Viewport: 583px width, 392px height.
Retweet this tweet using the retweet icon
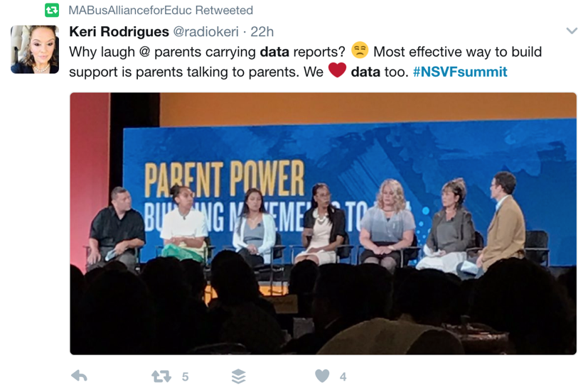161,376
